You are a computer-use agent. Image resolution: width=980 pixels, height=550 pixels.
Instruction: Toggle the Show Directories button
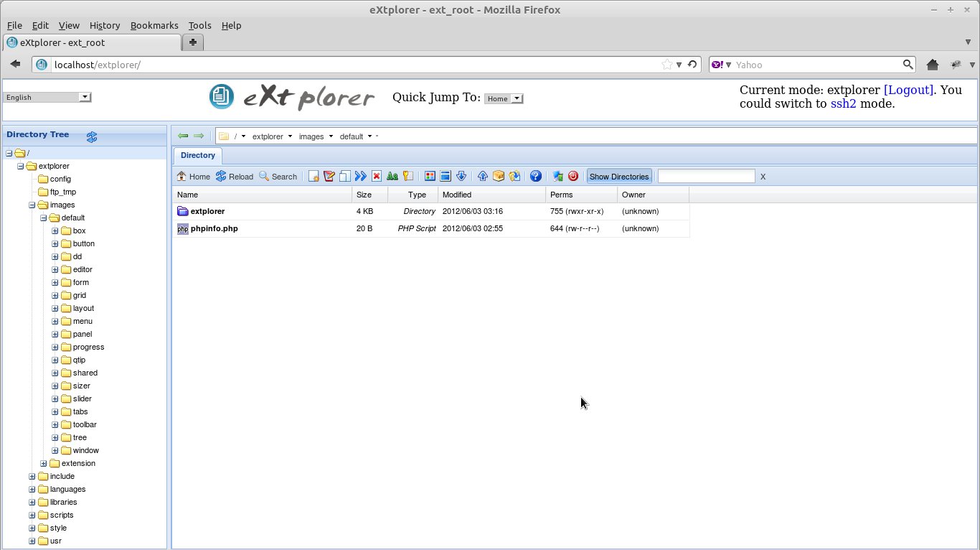pos(619,177)
